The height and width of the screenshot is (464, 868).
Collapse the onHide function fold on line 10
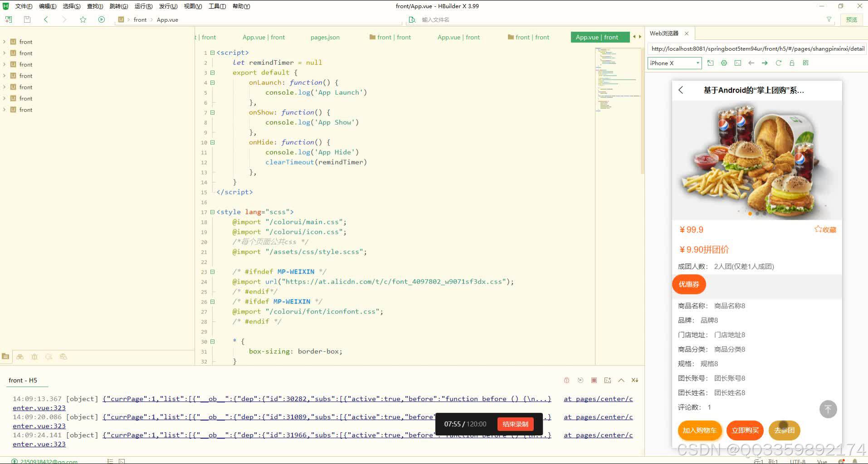point(212,142)
